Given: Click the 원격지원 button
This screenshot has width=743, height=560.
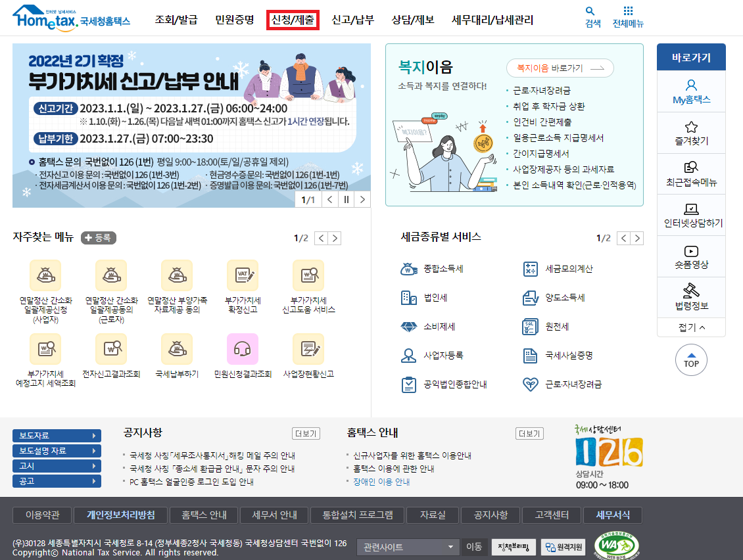Looking at the screenshot, I should tap(563, 548).
